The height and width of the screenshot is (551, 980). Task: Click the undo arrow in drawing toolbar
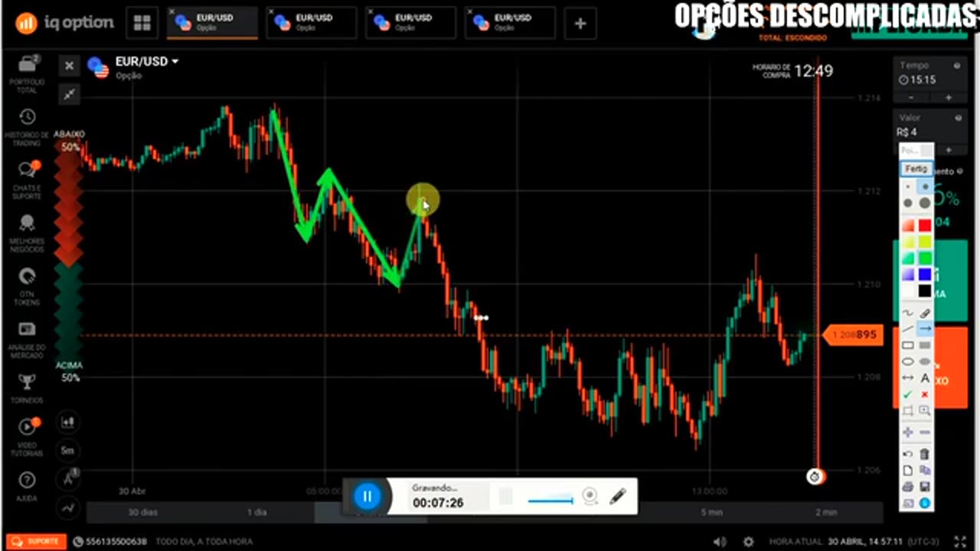[x=908, y=455]
